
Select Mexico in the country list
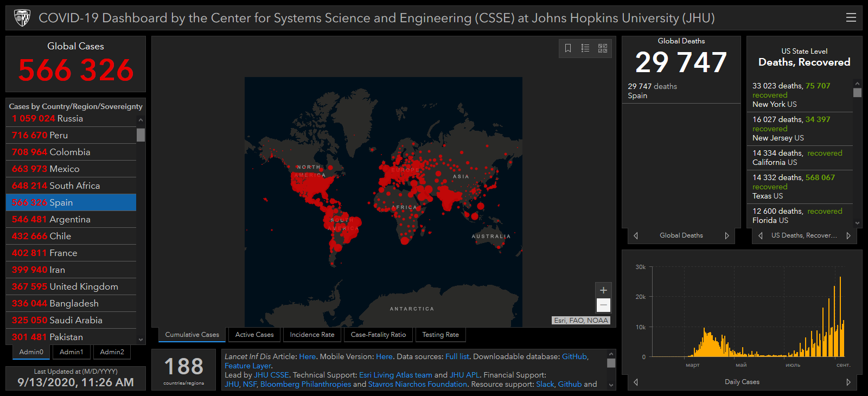(x=71, y=169)
